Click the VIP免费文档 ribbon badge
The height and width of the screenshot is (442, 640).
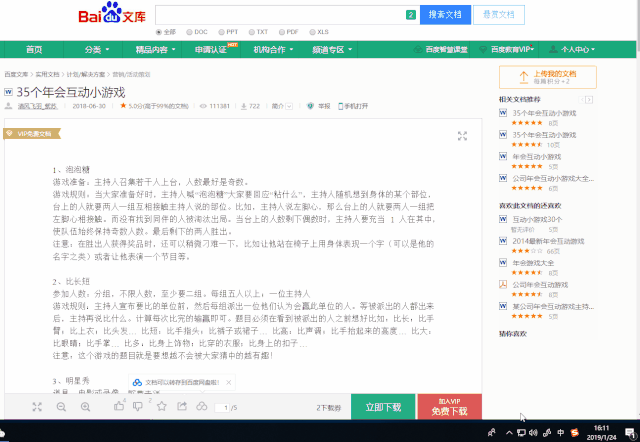tap(32, 133)
